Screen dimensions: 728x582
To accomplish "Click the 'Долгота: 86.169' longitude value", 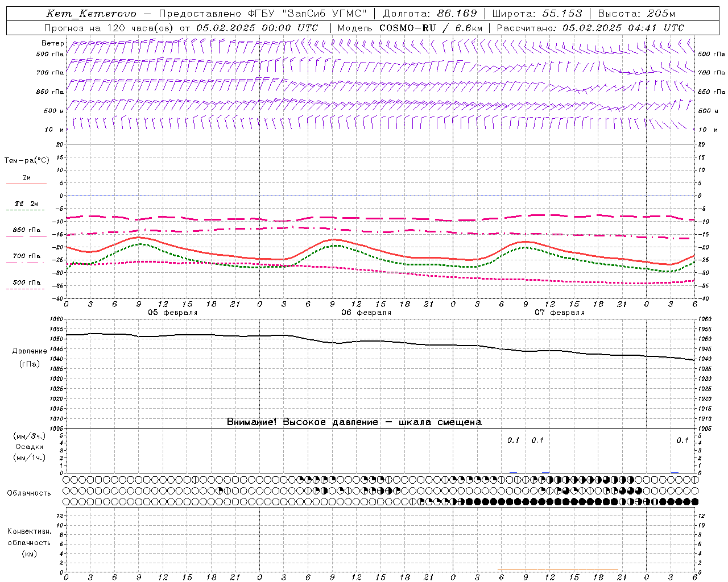I will click(430, 14).
